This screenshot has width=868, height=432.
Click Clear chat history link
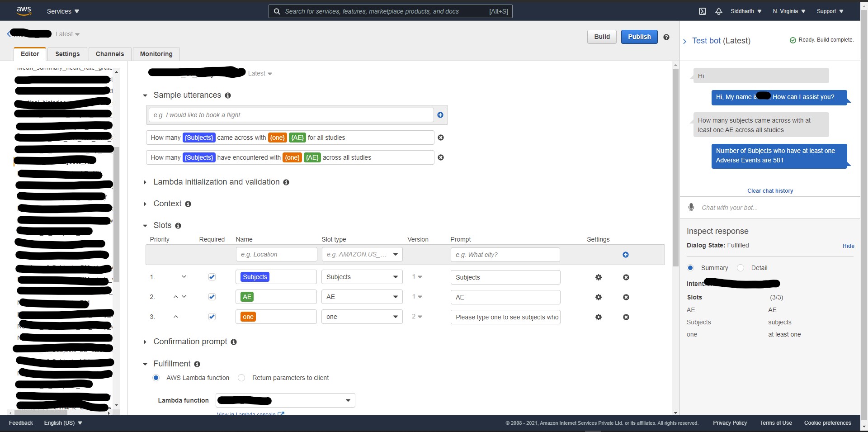pyautogui.click(x=770, y=191)
